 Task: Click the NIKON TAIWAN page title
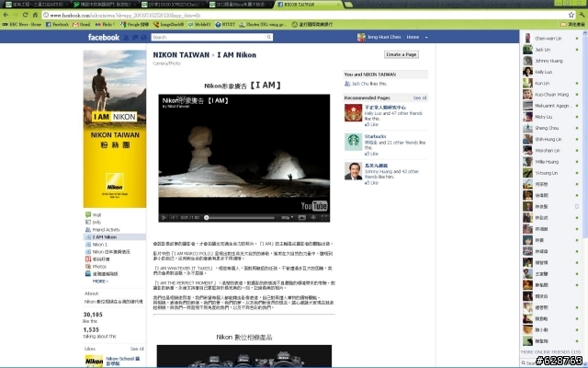pos(181,55)
